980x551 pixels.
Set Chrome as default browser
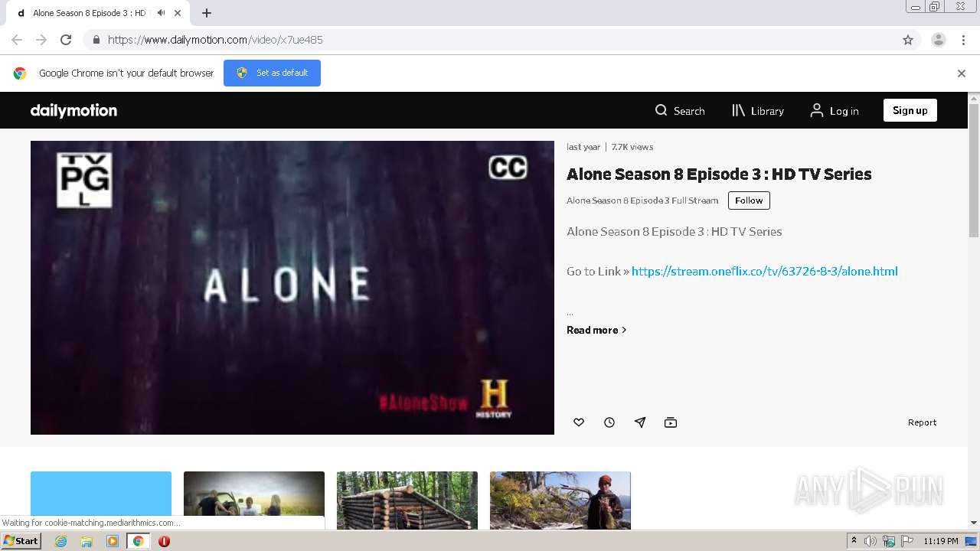coord(272,73)
